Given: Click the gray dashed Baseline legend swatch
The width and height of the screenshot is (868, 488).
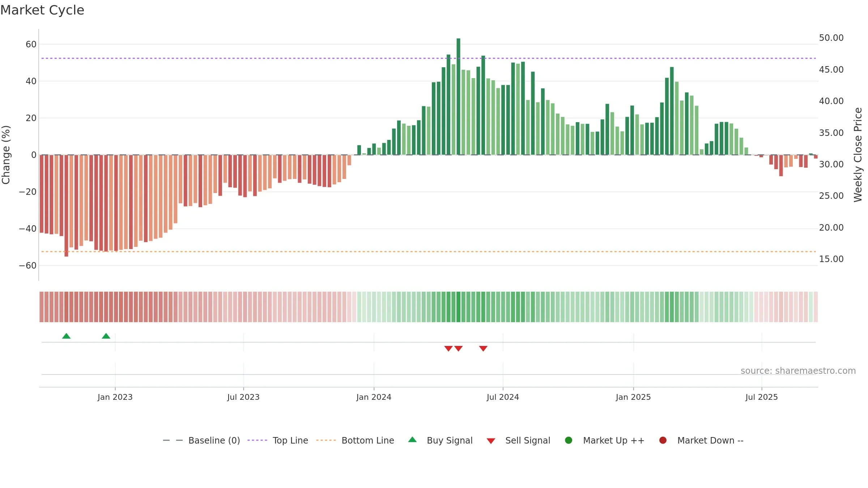Looking at the screenshot, I should (x=173, y=440).
